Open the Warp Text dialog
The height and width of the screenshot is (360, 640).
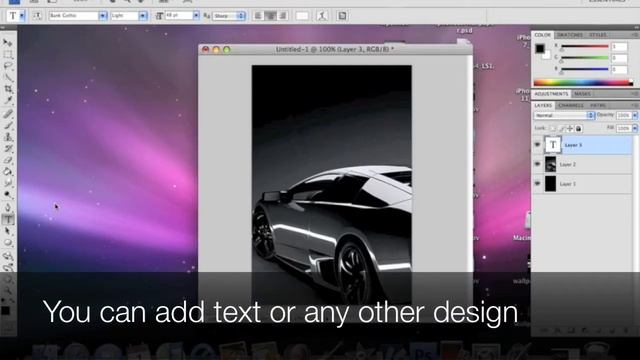(x=322, y=16)
